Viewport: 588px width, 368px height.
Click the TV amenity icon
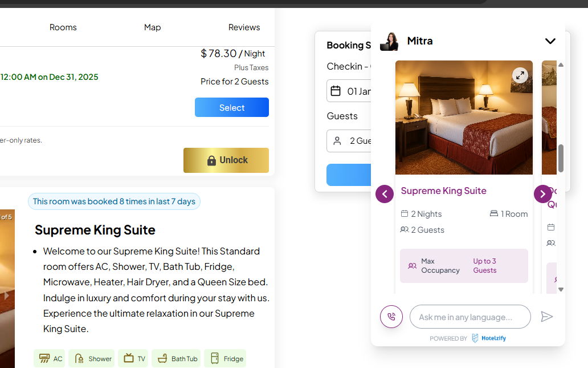129,358
